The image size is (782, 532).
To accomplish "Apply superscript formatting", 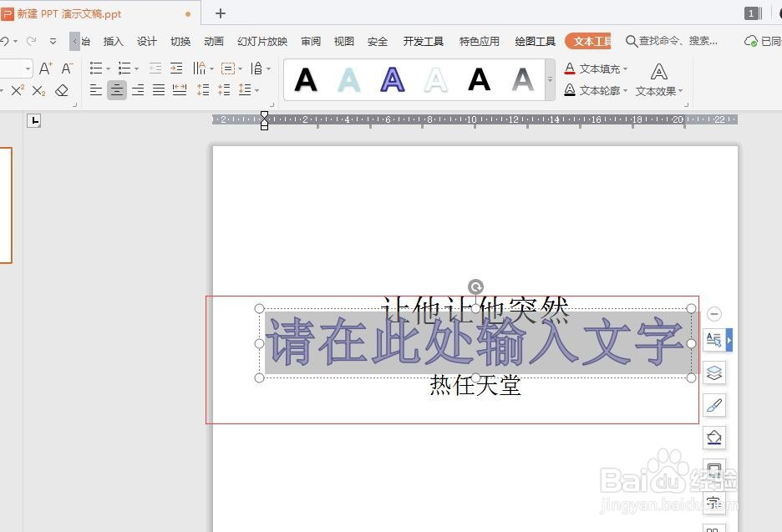I will (x=18, y=89).
